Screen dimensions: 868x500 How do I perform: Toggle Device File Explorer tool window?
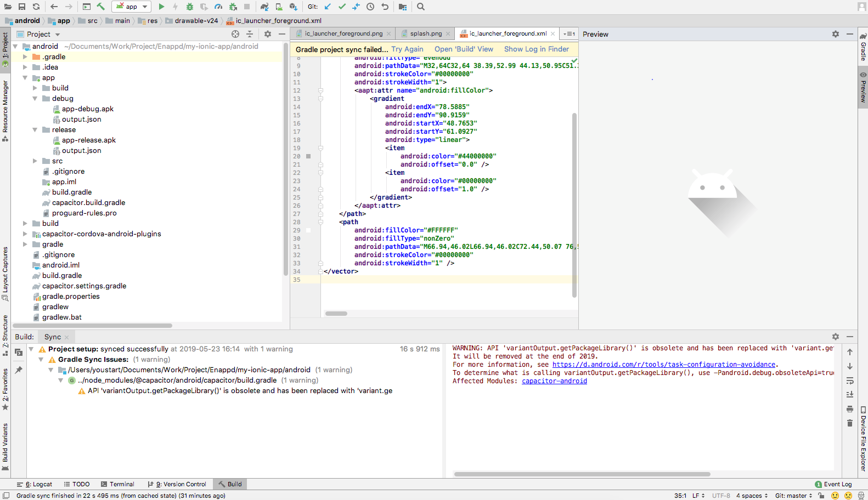[x=863, y=439]
